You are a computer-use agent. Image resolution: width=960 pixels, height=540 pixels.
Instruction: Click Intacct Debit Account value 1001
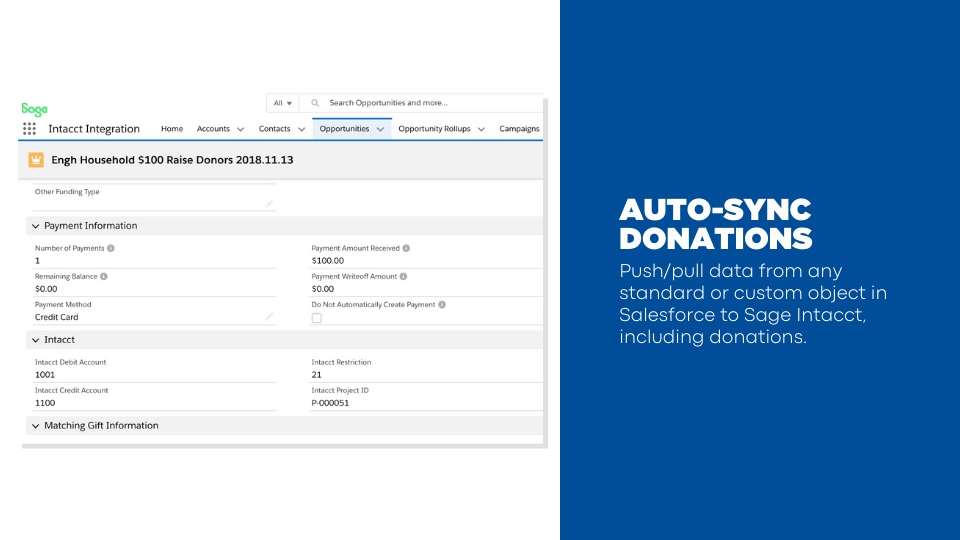[45, 375]
